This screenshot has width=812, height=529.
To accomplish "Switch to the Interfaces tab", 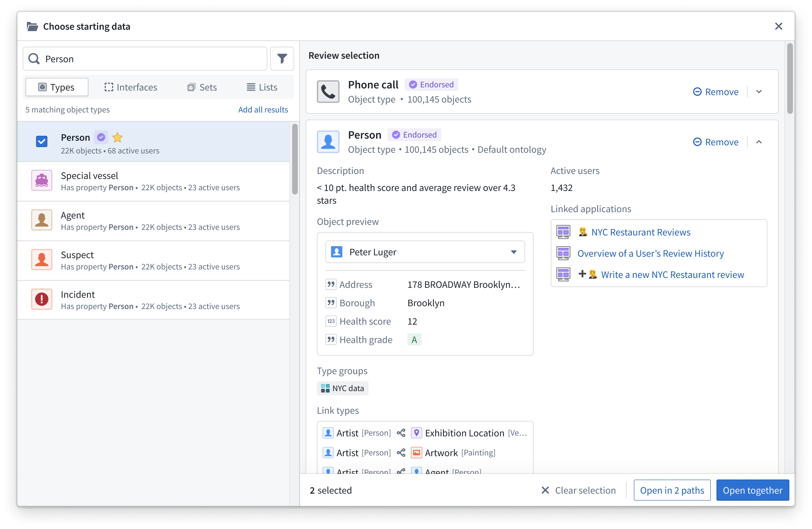I will pos(130,87).
